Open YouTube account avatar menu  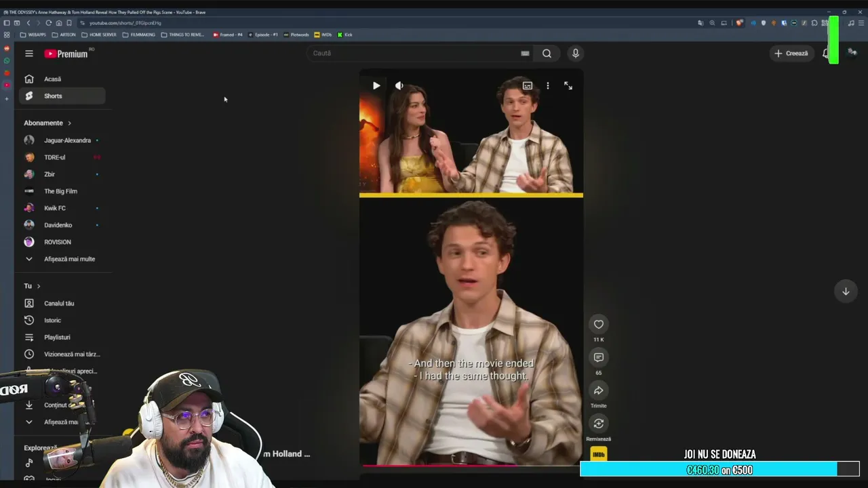click(x=852, y=54)
